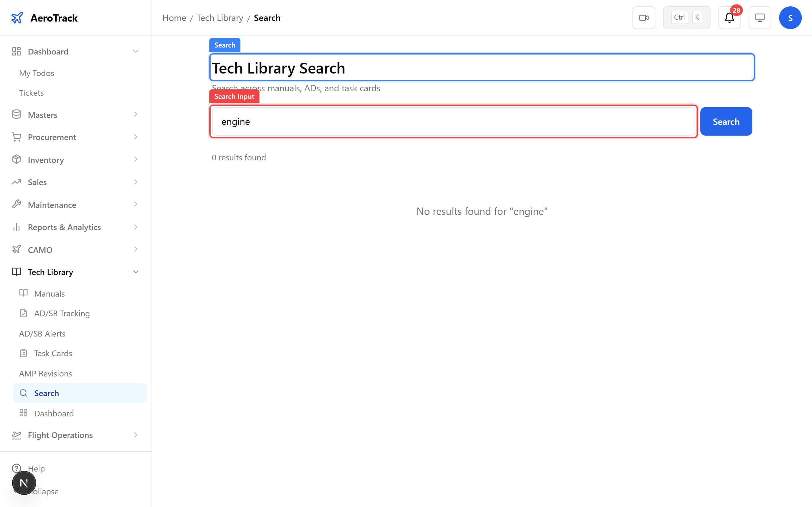Expand the Flight Operations section
The image size is (812, 507).
tap(135, 435)
